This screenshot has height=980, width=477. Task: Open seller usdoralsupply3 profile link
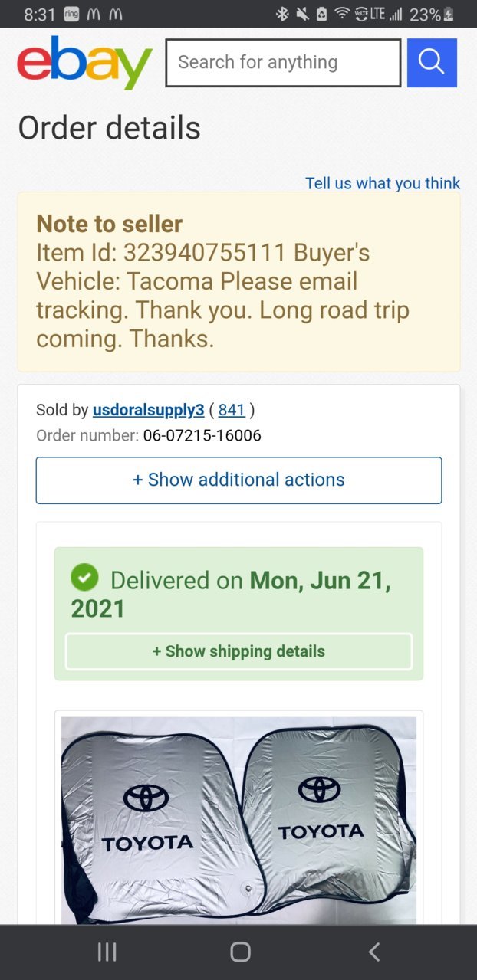pos(149,410)
